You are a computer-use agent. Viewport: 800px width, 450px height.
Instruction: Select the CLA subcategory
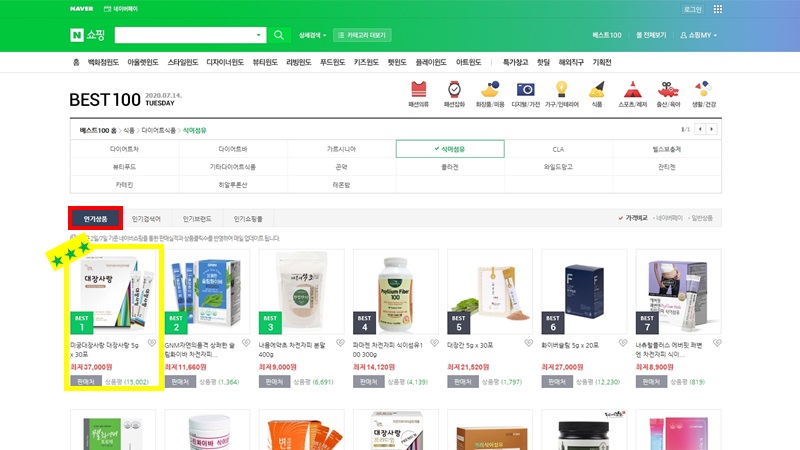coord(558,149)
